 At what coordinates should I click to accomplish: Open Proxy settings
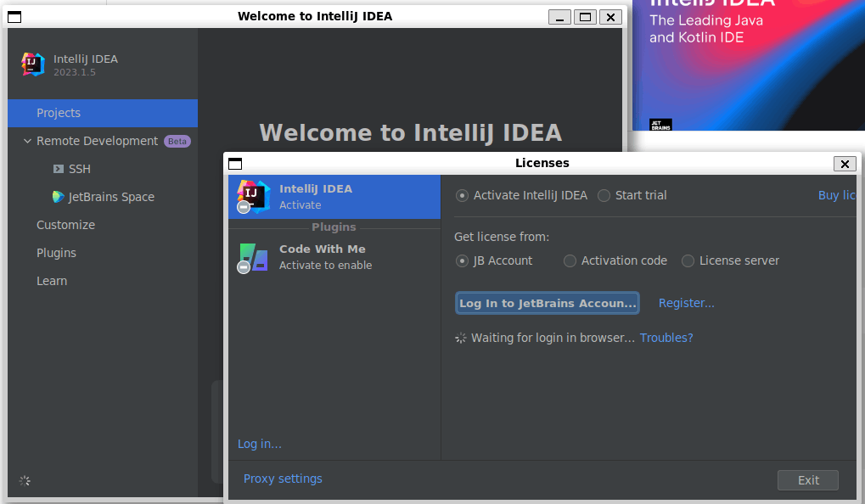tap(283, 479)
